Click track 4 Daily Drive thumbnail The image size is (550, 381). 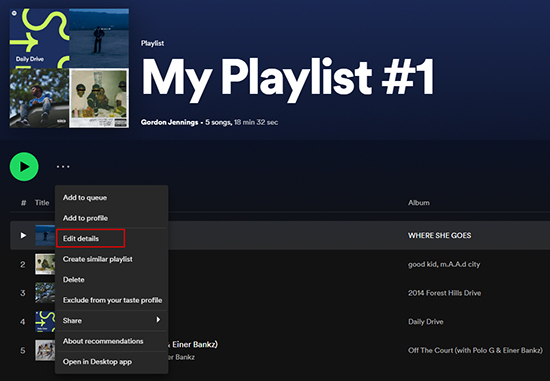click(45, 321)
